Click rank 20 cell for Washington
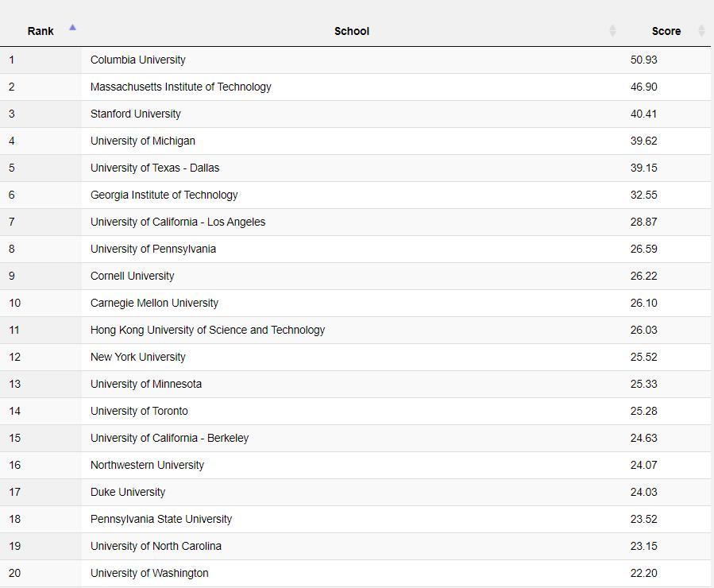This screenshot has height=588, width=714. 15,573
